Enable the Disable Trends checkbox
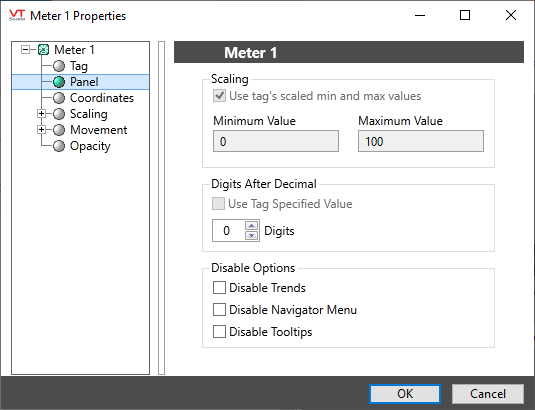The image size is (535, 410). tap(219, 288)
